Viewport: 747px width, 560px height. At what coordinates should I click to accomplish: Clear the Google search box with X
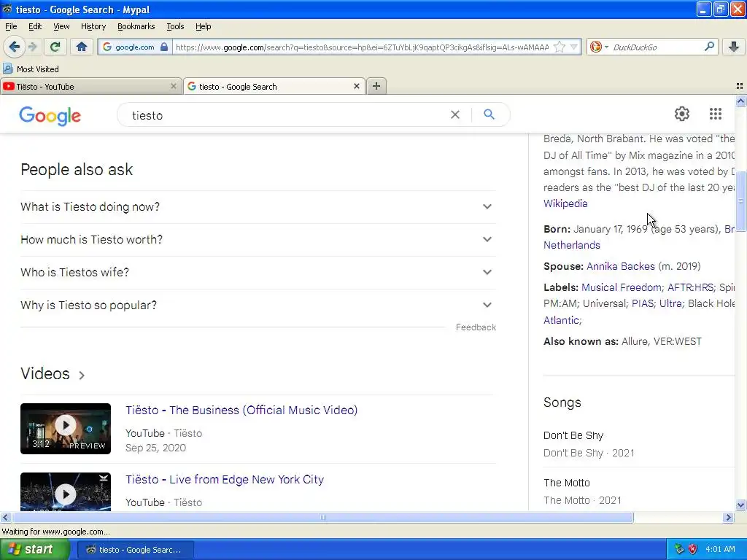(455, 114)
